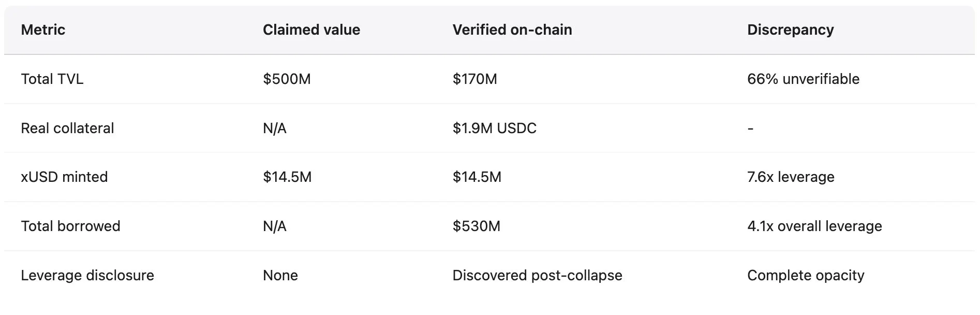Click the $170M verified cell
The image size is (980, 315).
474,79
